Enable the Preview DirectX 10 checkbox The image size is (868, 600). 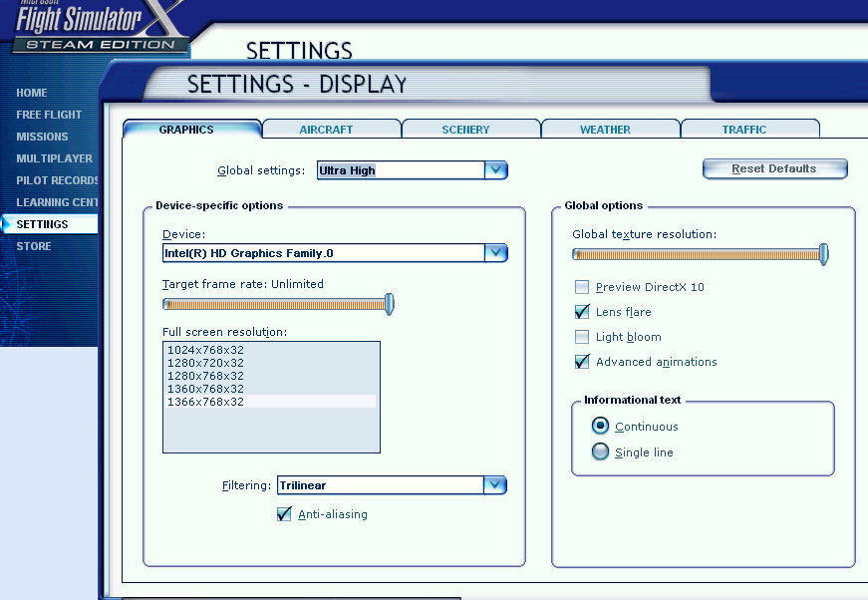(582, 287)
